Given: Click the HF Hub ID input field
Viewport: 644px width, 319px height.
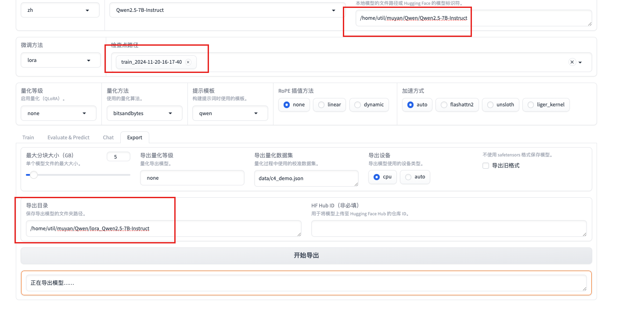Looking at the screenshot, I should [x=449, y=228].
